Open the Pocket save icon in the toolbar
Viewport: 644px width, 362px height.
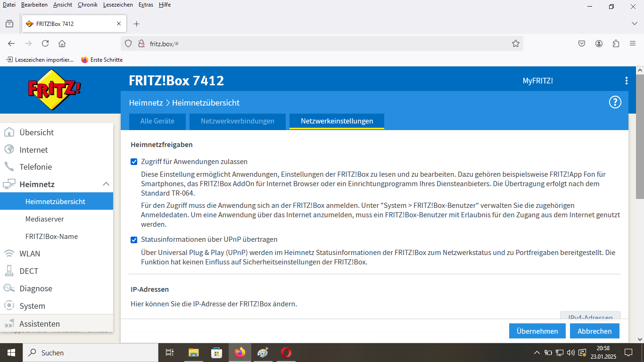(582, 43)
